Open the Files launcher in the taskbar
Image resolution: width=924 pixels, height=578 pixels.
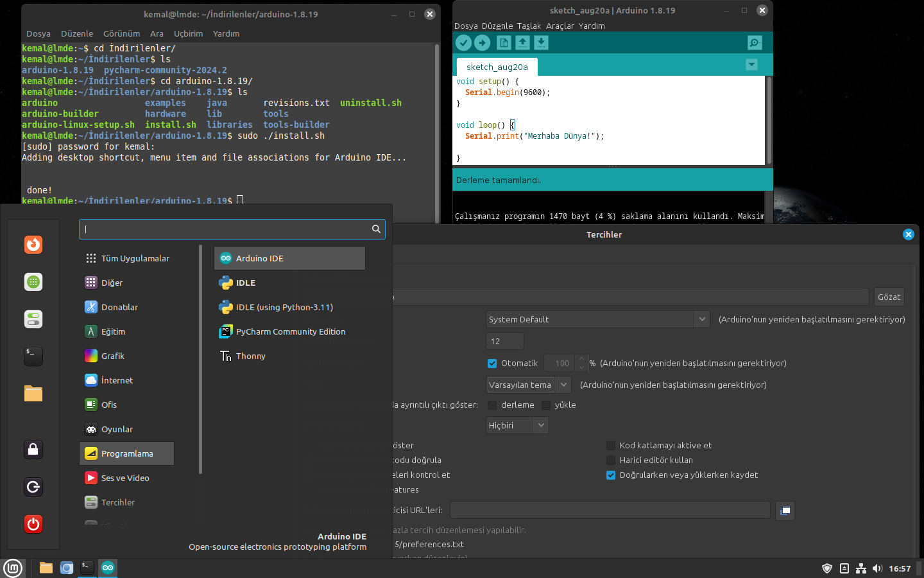(46, 568)
